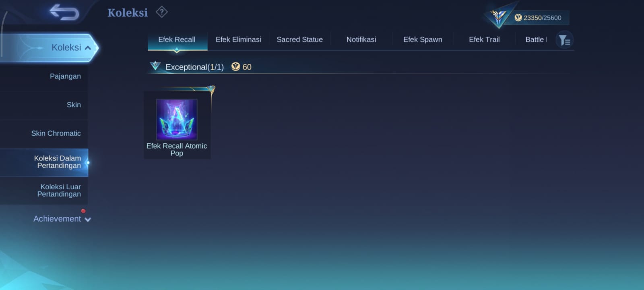
Task: Switch to the Sacred Statue tab
Action: coord(299,39)
